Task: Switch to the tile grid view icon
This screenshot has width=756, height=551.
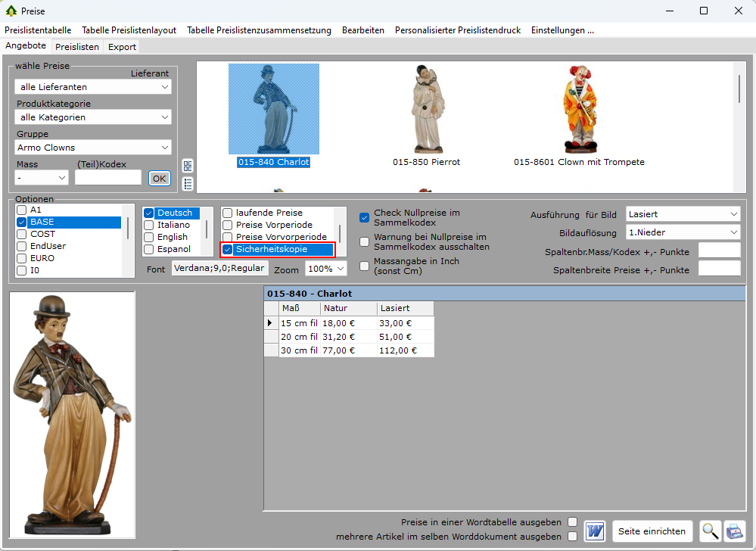Action: 188,166
